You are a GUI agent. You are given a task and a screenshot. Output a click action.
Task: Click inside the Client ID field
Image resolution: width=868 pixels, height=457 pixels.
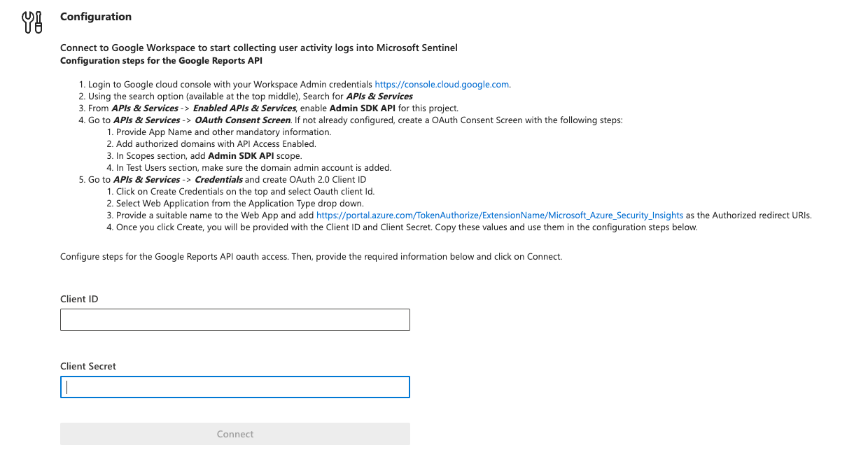pyautogui.click(x=234, y=319)
